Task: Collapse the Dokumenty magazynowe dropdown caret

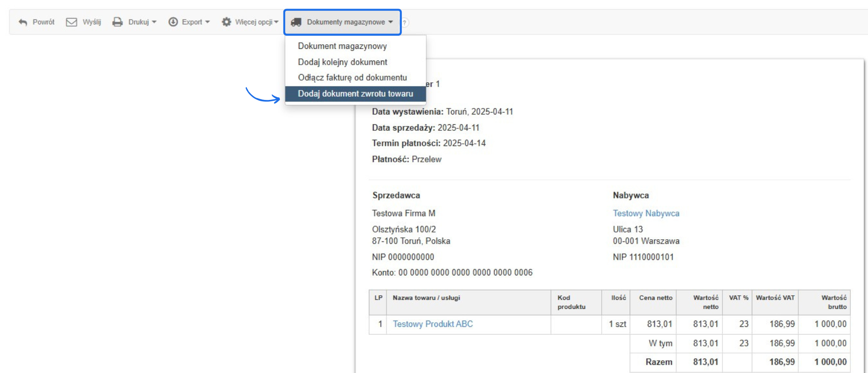Action: 391,22
